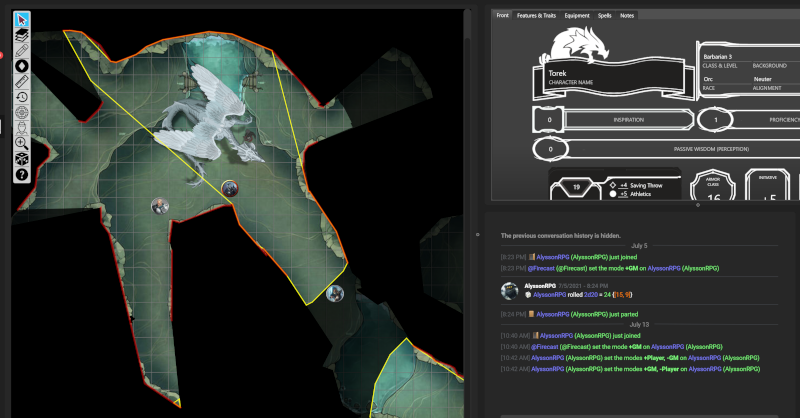Select the pointer selection tool
The width and height of the screenshot is (800, 418).
(21, 20)
